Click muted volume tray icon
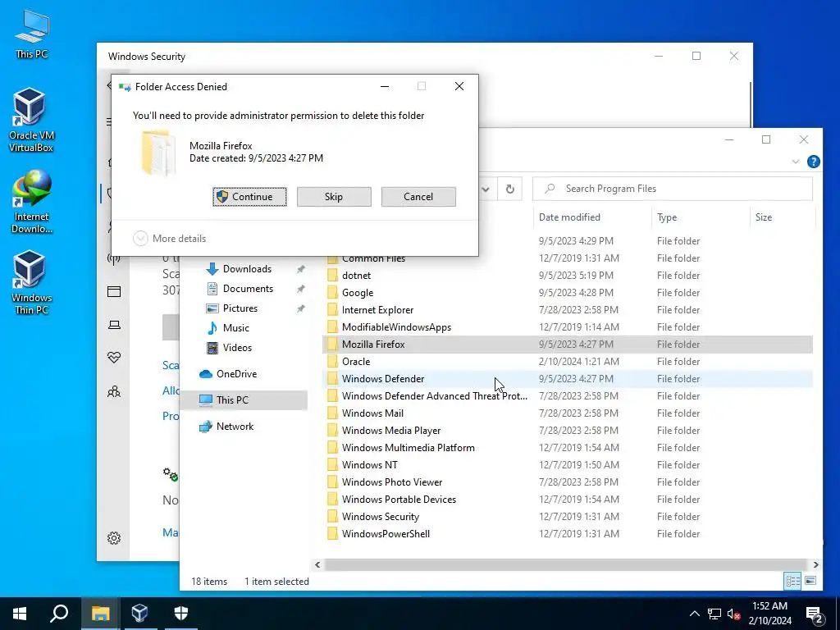The image size is (840, 630). (x=733, y=614)
